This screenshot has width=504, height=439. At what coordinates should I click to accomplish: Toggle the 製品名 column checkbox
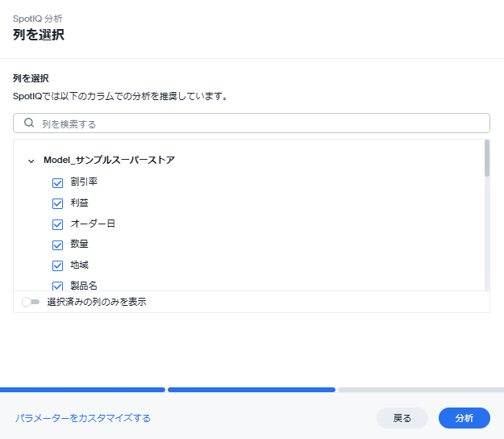57,286
